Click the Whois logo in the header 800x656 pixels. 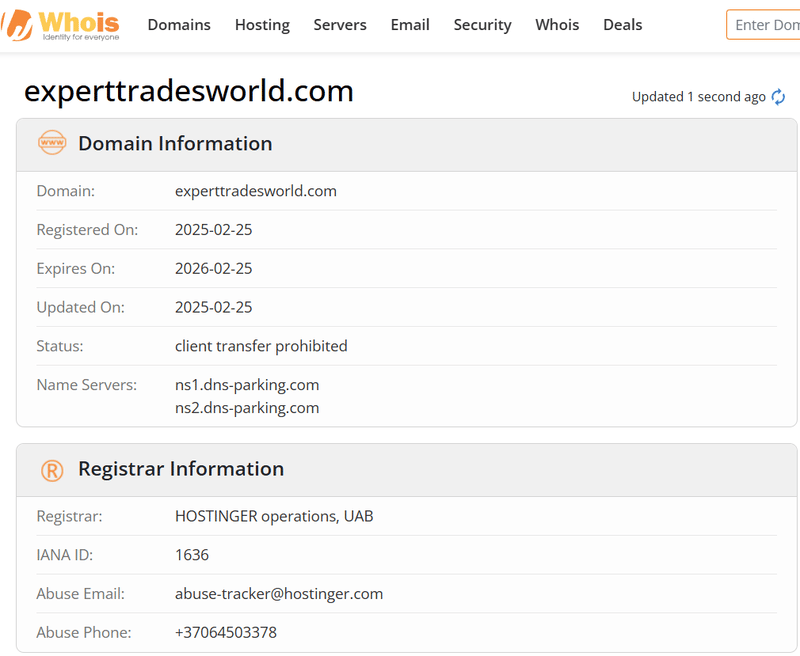click(x=60, y=25)
